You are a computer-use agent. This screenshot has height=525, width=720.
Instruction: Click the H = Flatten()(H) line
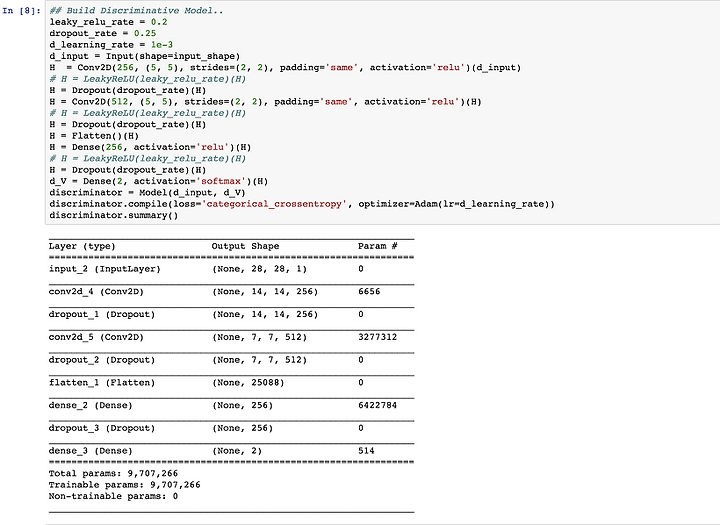point(94,136)
